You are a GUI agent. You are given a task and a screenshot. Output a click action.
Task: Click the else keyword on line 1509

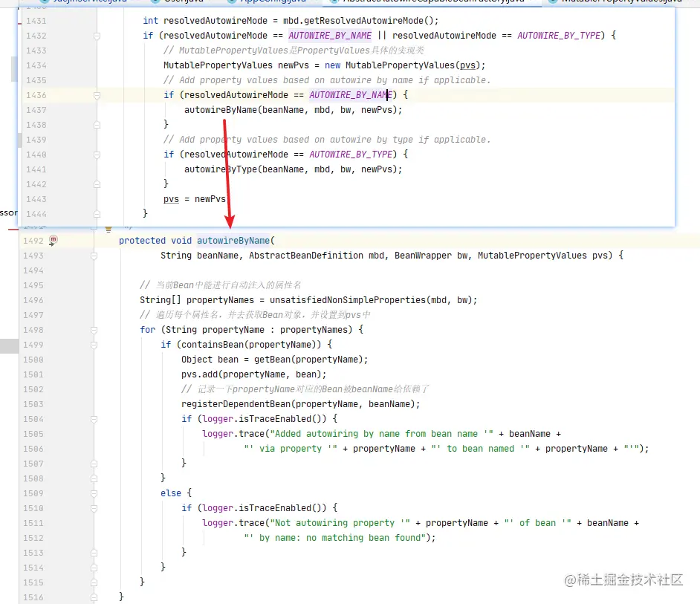171,493
